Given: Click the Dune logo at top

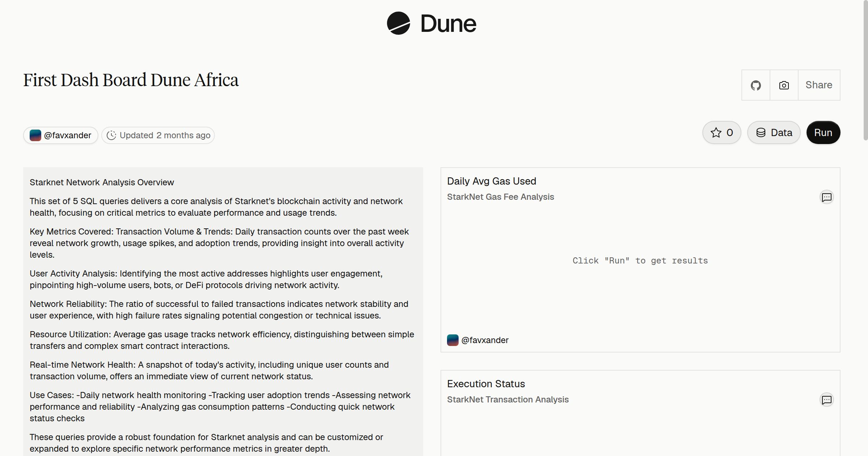Looking at the screenshot, I should [431, 23].
